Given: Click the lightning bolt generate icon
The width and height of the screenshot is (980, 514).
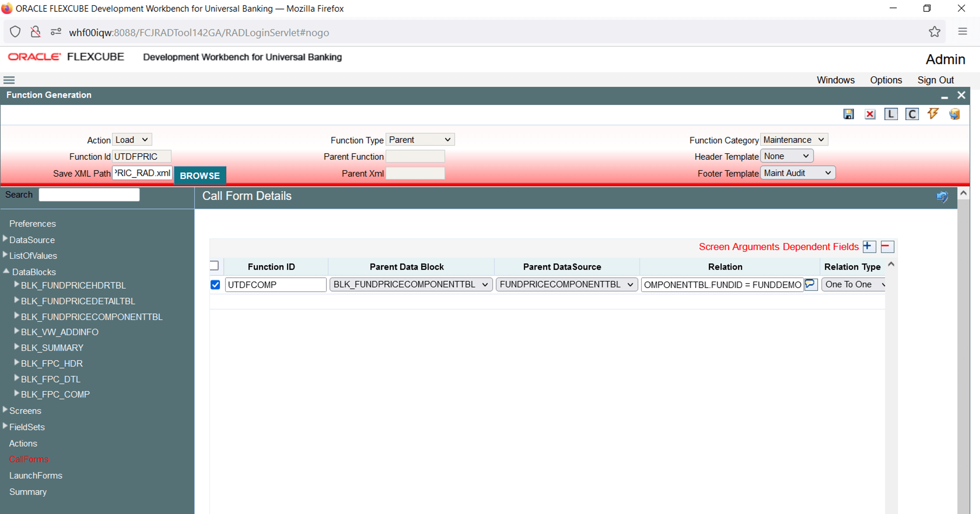Looking at the screenshot, I should [x=933, y=113].
